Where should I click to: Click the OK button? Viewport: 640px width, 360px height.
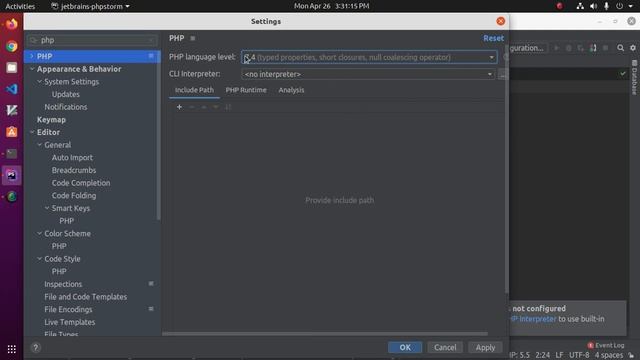pyautogui.click(x=405, y=347)
